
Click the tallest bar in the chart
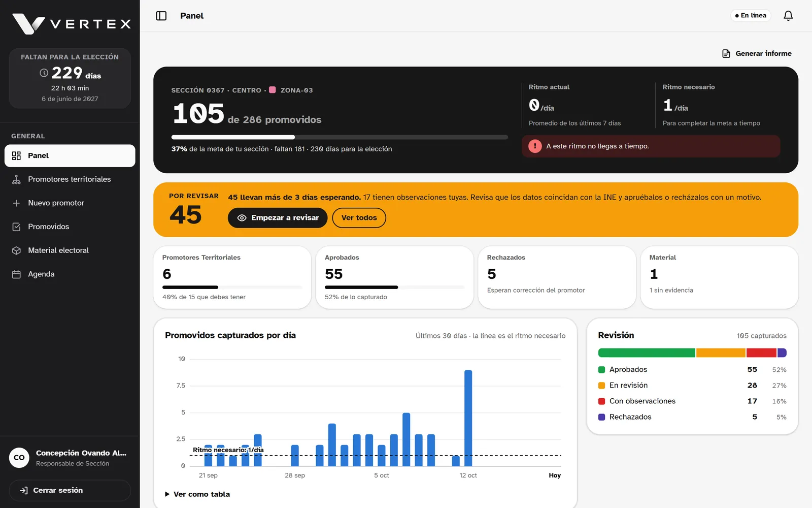tap(468, 418)
